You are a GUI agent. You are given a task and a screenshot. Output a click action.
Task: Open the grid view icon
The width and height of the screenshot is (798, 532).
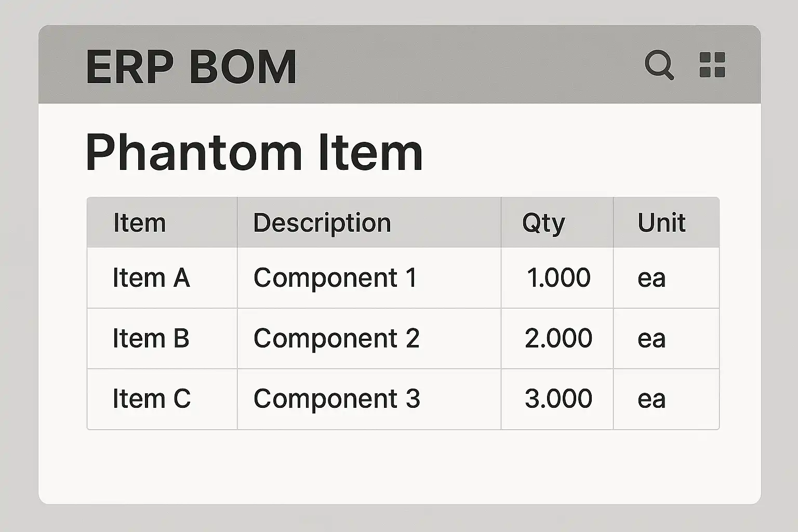coord(712,65)
